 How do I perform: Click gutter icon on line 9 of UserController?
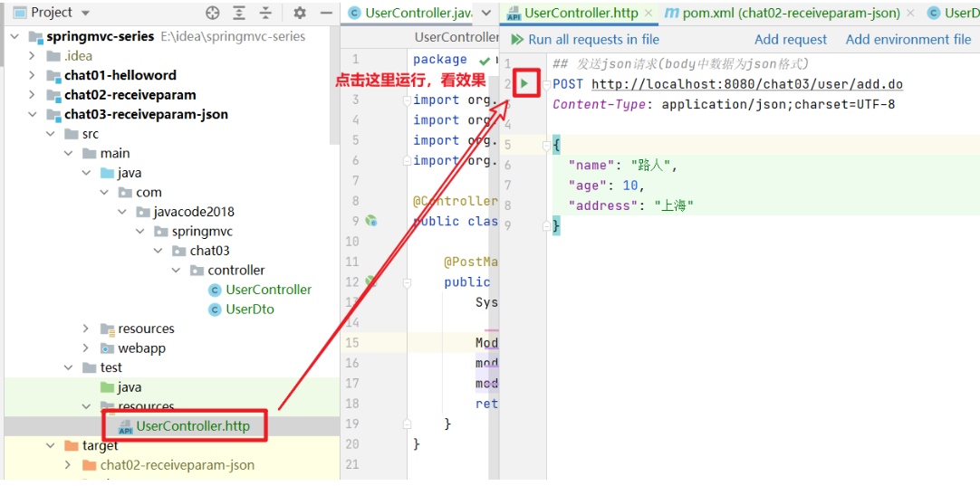[x=371, y=221]
